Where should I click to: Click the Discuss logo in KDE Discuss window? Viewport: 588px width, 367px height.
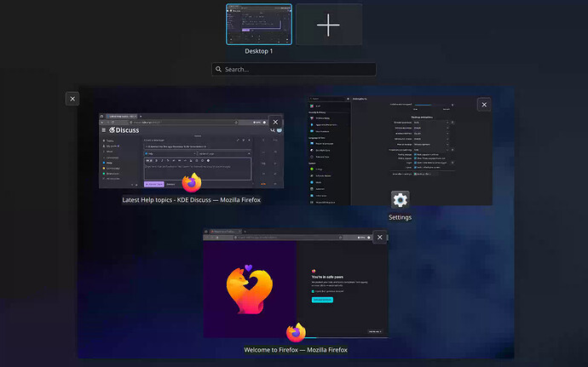(124, 130)
